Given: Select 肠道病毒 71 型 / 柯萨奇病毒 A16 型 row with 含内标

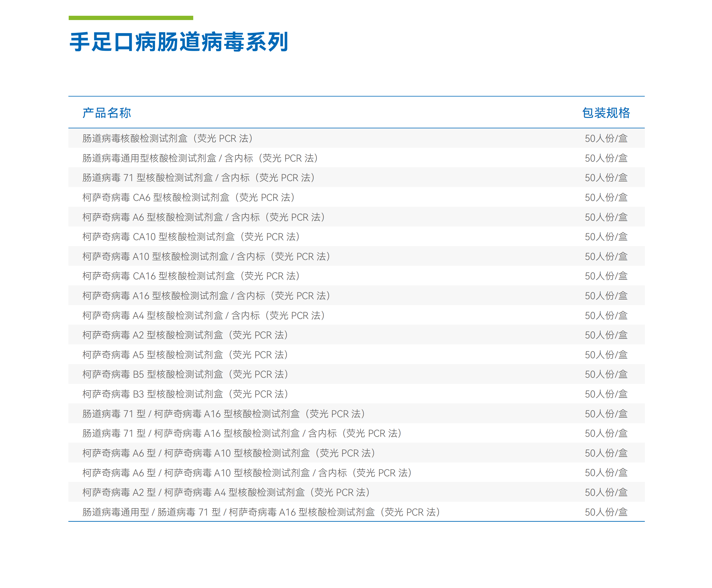Looking at the screenshot, I should 356,433.
